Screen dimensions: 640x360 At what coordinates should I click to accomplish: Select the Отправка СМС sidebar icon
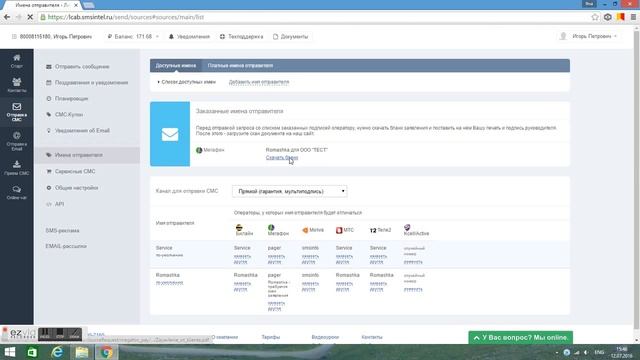pyautogui.click(x=17, y=112)
